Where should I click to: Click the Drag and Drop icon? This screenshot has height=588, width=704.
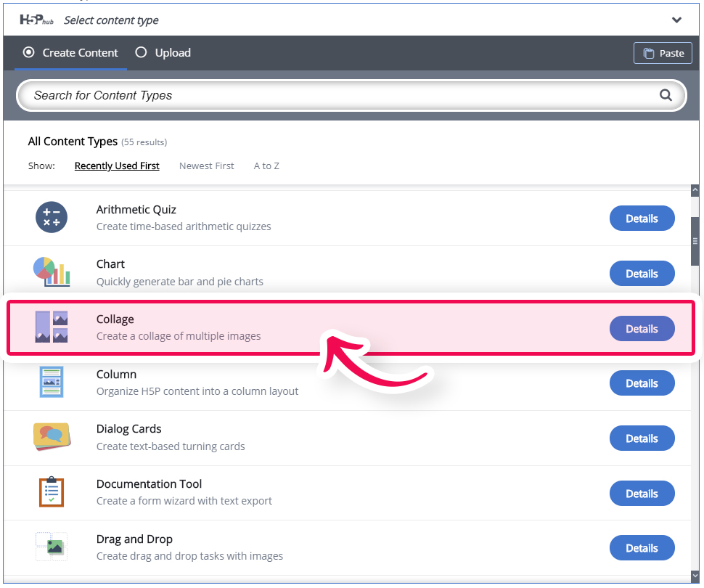coord(52,547)
